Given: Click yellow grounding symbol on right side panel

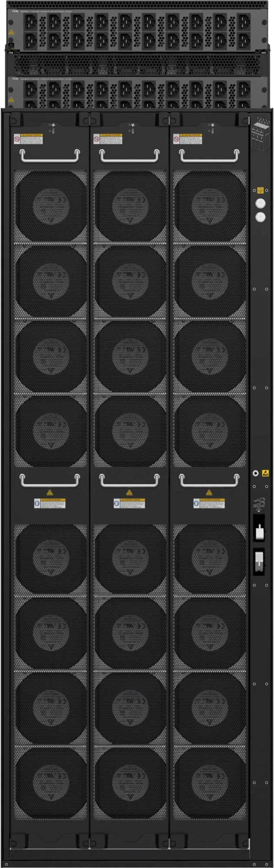Looking at the screenshot, I should pos(260,190).
